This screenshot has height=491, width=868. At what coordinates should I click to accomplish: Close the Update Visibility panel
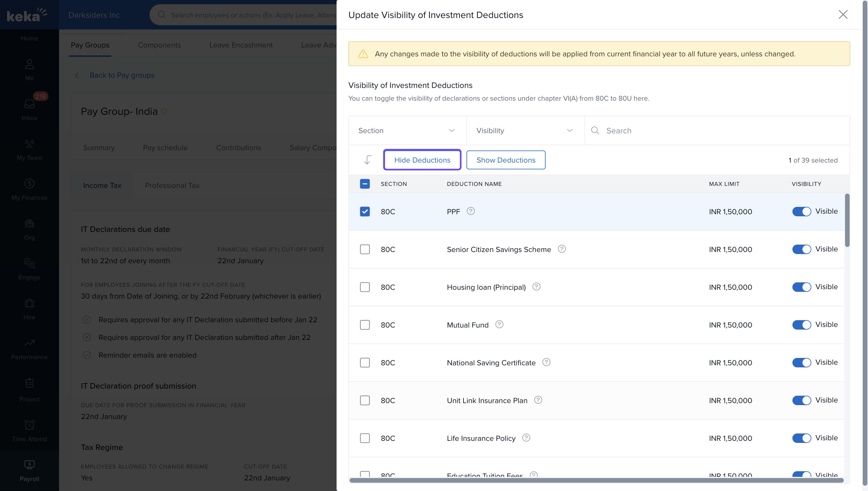843,14
